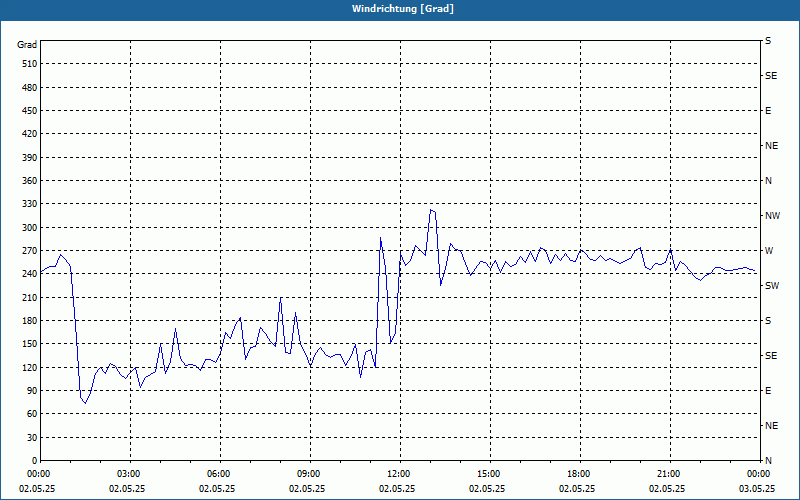Click the N compass label beside the 360 gridline

pos(768,181)
